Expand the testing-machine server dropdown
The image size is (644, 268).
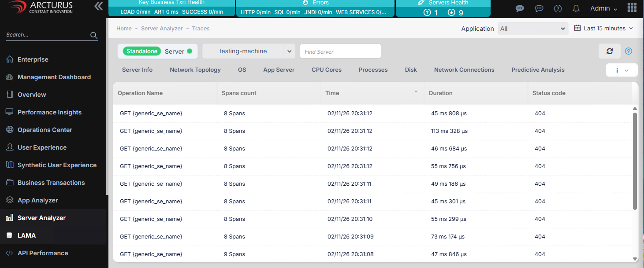click(290, 51)
